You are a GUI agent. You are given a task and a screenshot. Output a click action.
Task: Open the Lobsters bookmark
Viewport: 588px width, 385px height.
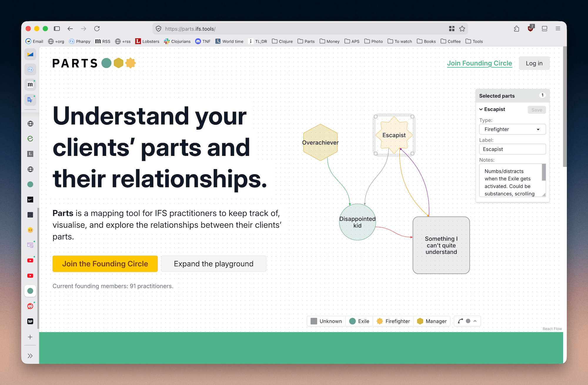tap(147, 41)
